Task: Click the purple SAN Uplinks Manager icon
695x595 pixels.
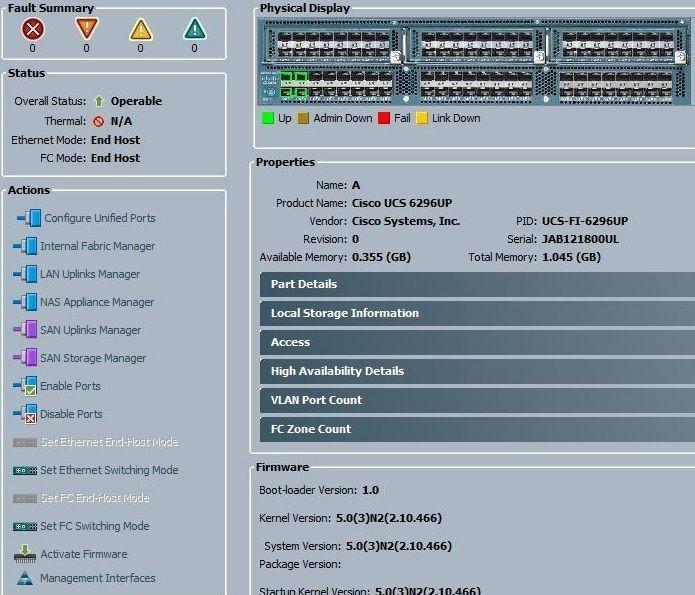Action: pyautogui.click(x=25, y=329)
